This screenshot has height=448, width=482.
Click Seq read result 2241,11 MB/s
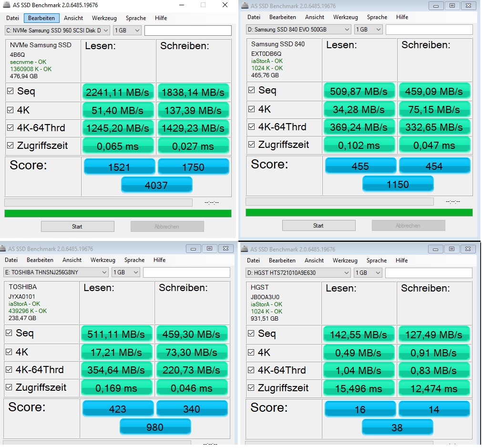[117, 92]
